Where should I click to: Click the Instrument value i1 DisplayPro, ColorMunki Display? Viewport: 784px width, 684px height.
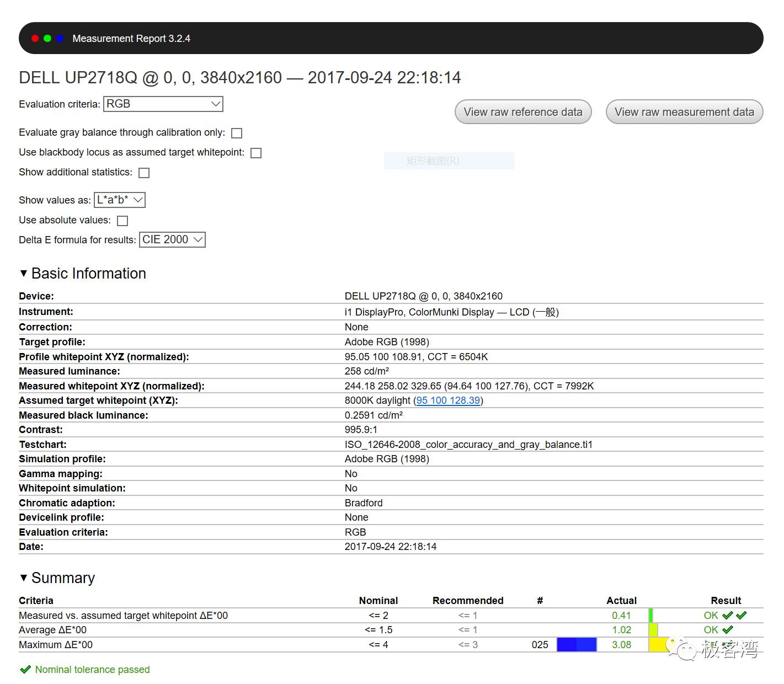[x=452, y=312]
